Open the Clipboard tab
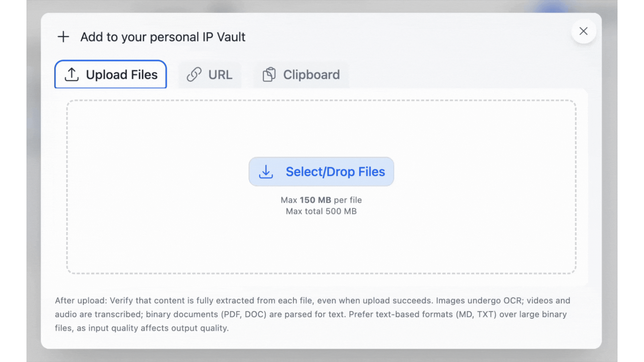The height and width of the screenshot is (362, 644). (x=301, y=74)
